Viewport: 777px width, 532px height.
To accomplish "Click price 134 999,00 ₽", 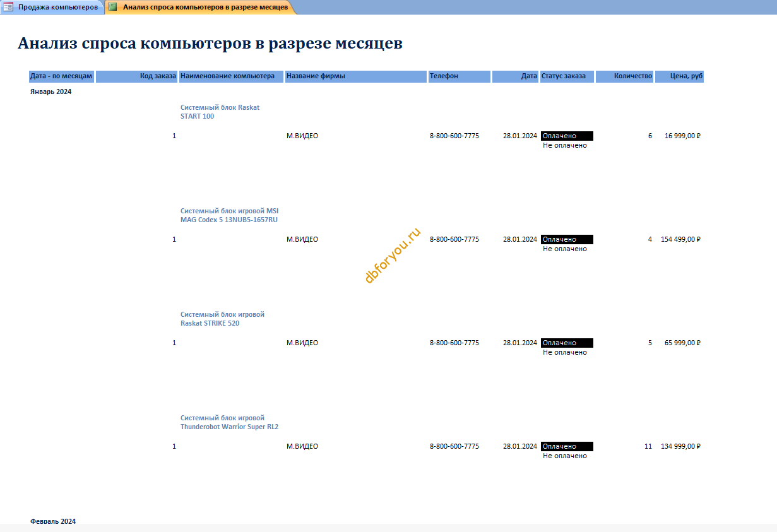I will (681, 446).
